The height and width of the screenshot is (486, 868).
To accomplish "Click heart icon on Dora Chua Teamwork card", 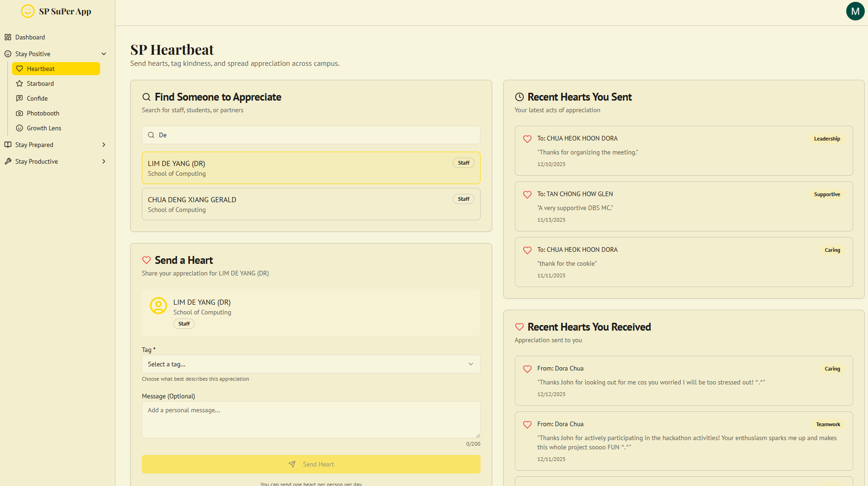I will (x=527, y=424).
